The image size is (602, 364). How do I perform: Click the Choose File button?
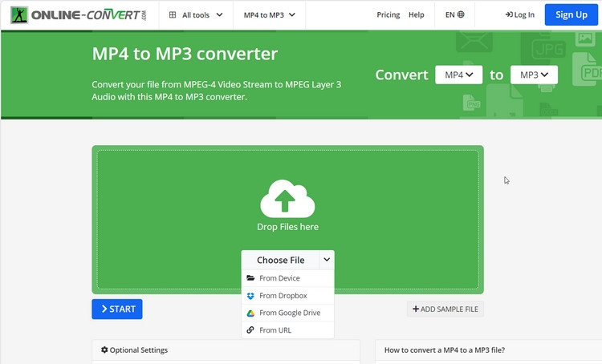[x=280, y=260]
